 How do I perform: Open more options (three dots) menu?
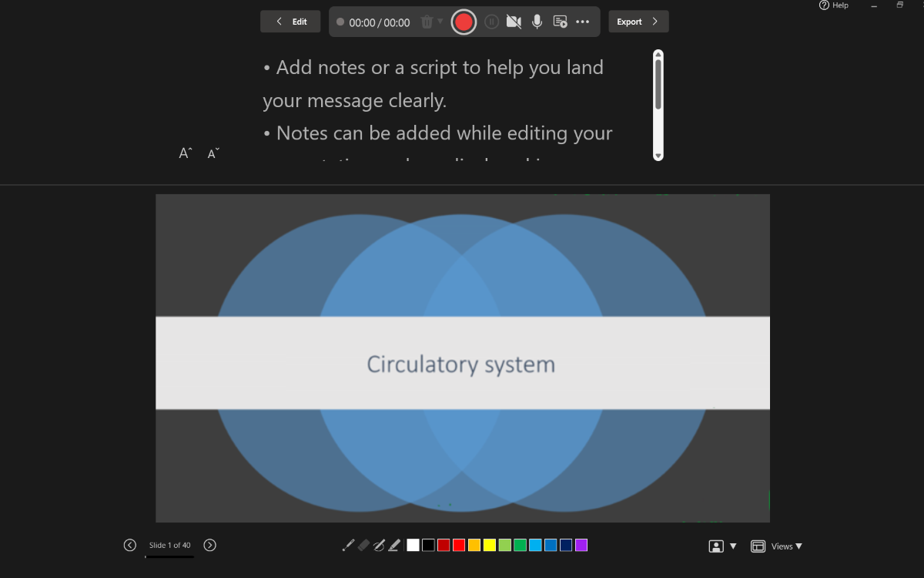(x=582, y=22)
